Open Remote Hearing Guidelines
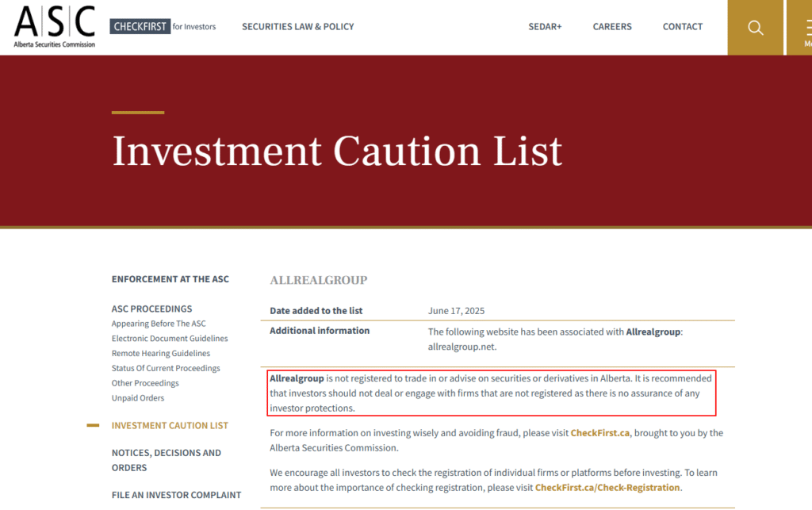The height and width of the screenshot is (510, 812). point(160,353)
